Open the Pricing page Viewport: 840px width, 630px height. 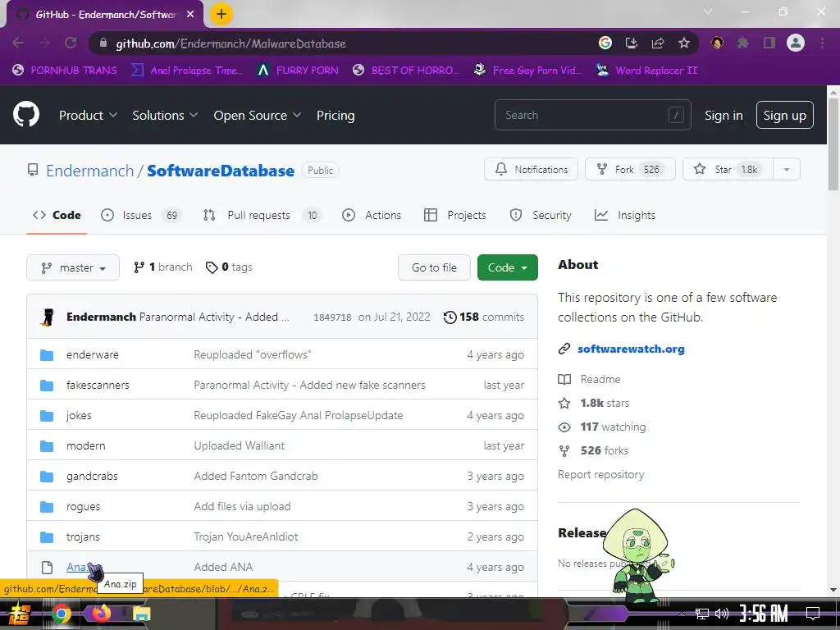(336, 115)
